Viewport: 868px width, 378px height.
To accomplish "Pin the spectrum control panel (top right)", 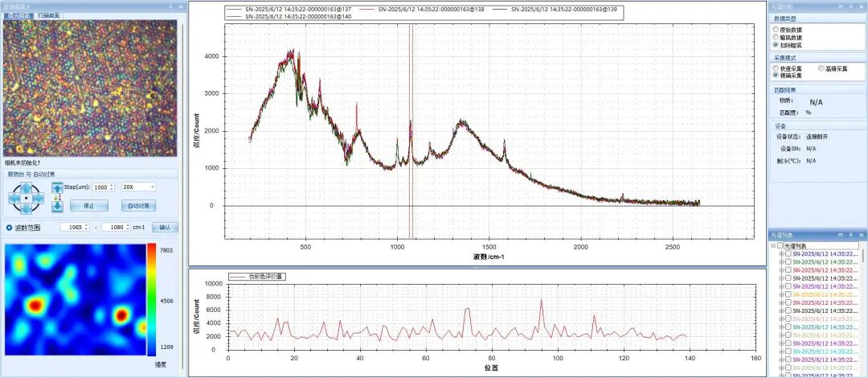I will [850, 6].
